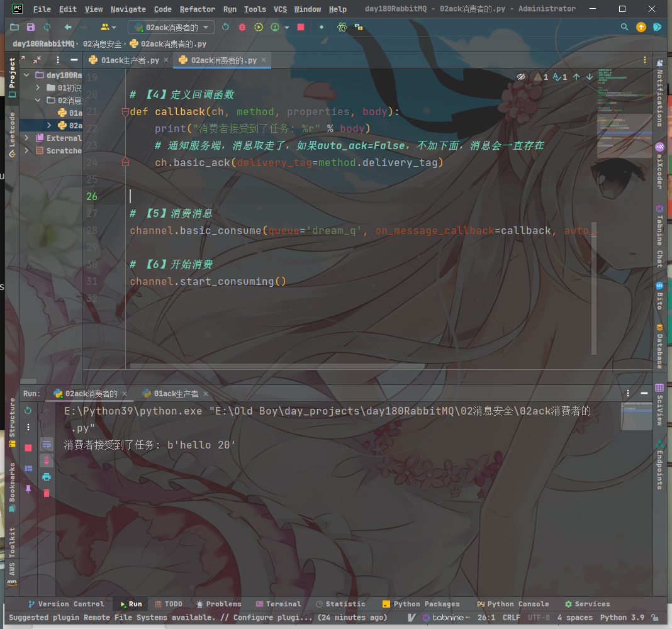The height and width of the screenshot is (629, 672).
Task: Clear console with the trash icon
Action: (x=47, y=493)
